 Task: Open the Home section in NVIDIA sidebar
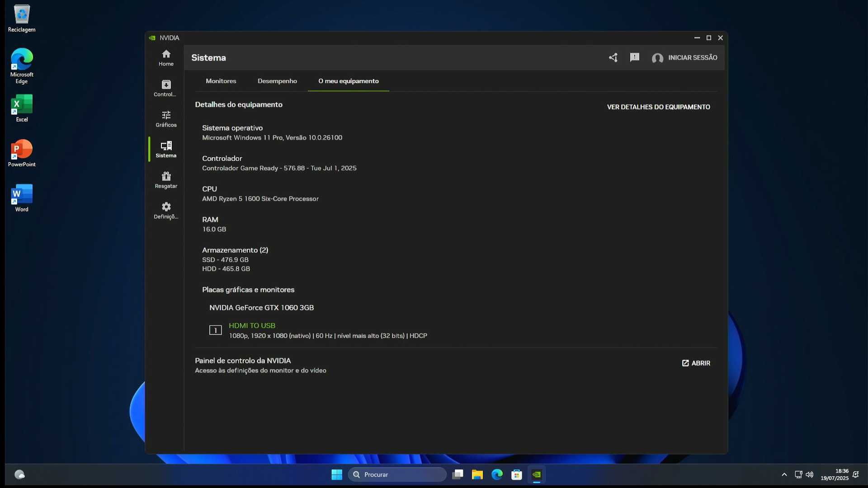pyautogui.click(x=166, y=58)
